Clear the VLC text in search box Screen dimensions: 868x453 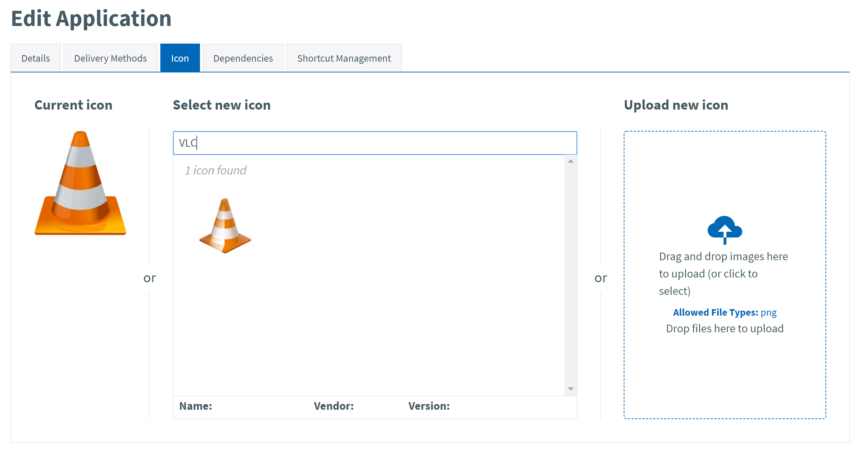pos(187,143)
